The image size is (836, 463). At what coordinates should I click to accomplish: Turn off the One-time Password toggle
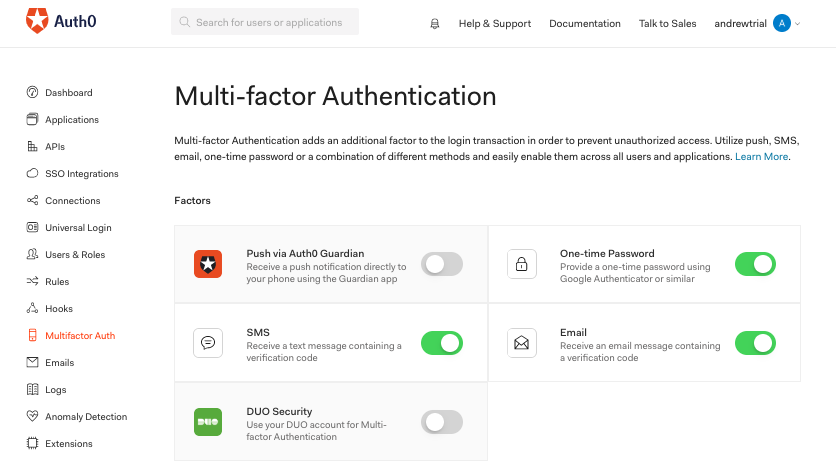(x=755, y=264)
